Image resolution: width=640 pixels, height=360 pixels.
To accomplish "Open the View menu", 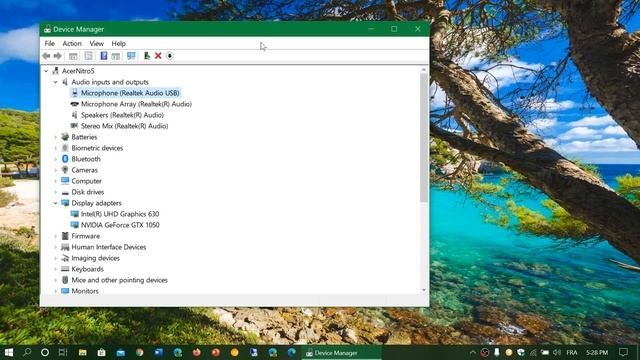I will pyautogui.click(x=96, y=43).
